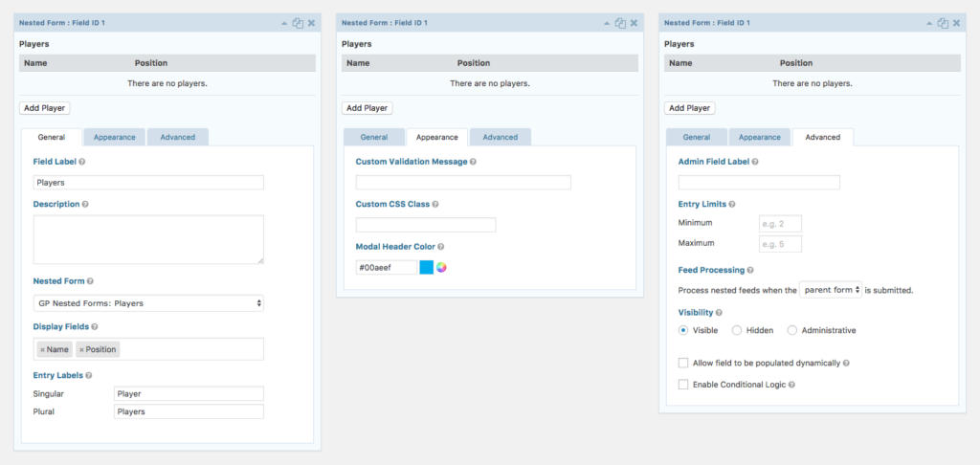The image size is (980, 465).
Task: Edit the #00aeef hex color field
Action: pos(387,268)
